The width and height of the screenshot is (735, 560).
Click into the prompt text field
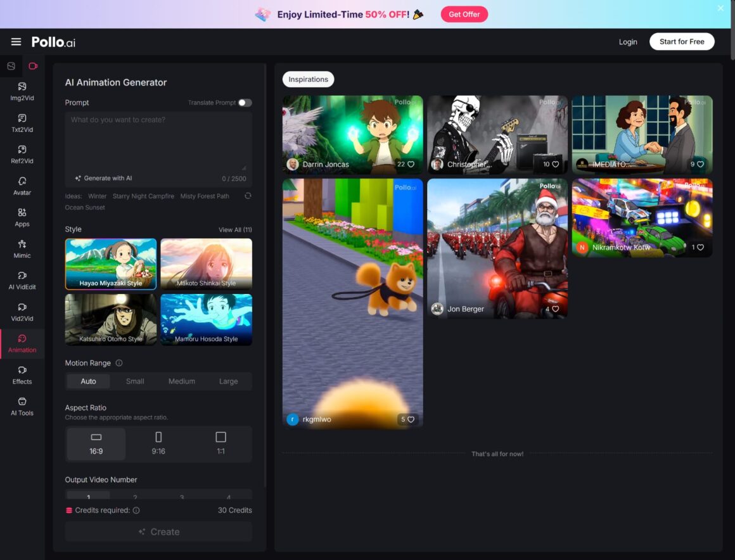point(158,139)
